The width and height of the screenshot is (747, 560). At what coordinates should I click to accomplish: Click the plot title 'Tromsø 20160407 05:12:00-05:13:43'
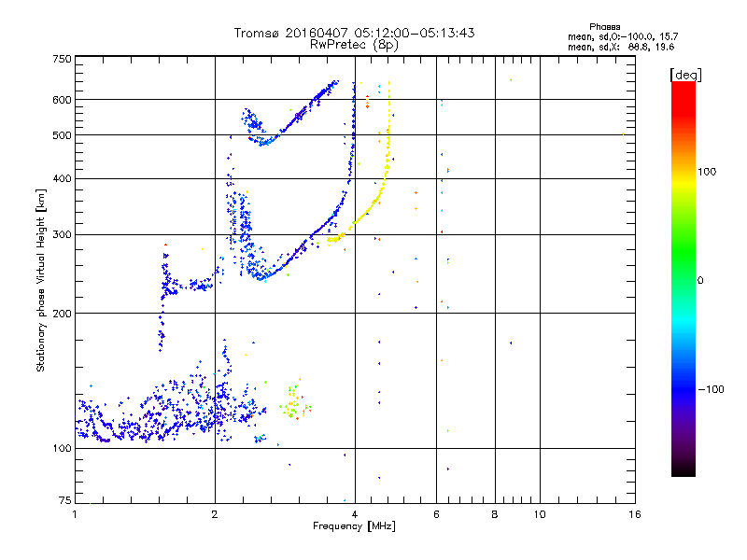(355, 33)
